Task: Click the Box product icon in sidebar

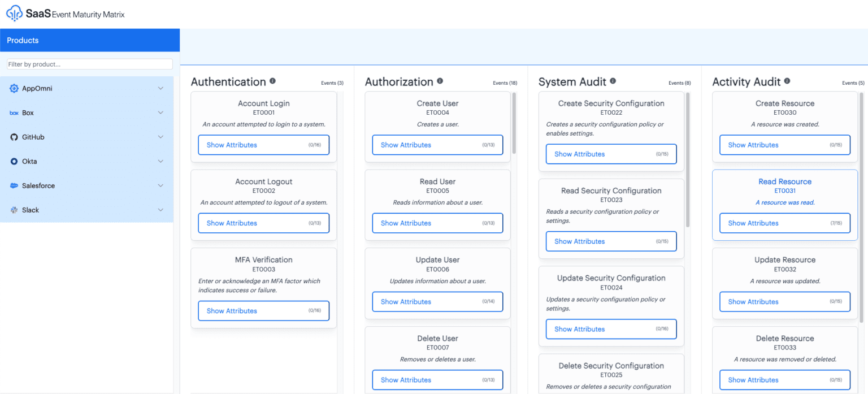Action: pos(14,112)
